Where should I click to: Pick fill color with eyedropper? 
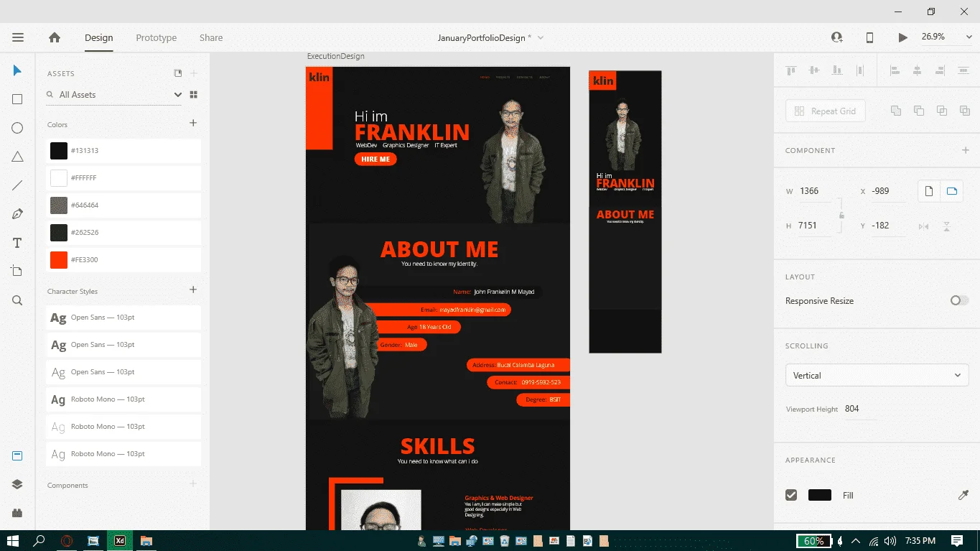963,495
